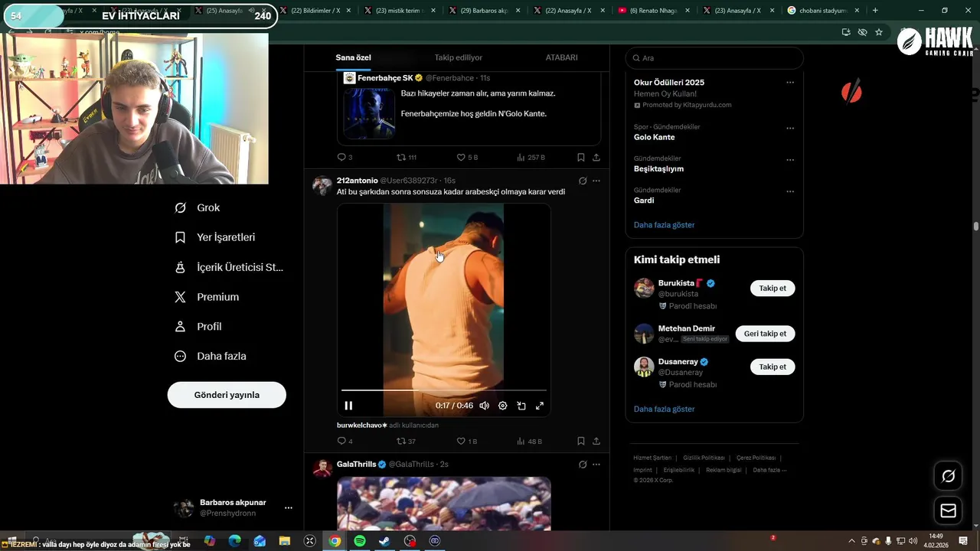Follow Dusaneray with Takip et
The width and height of the screenshot is (980, 551).
[x=773, y=367]
